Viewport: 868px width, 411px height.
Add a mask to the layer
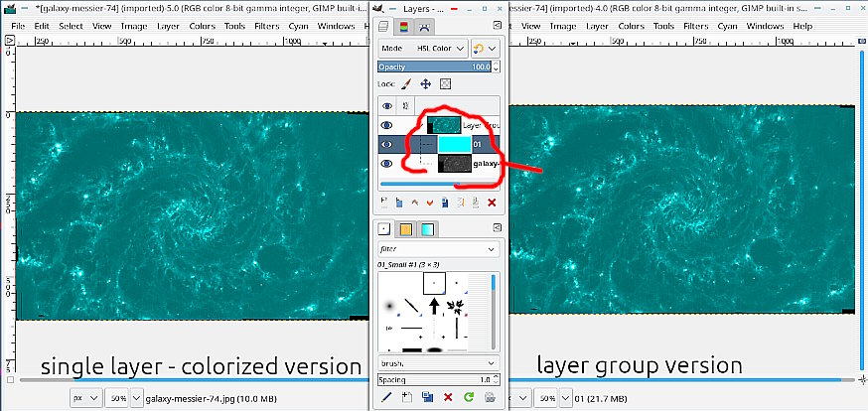475,203
